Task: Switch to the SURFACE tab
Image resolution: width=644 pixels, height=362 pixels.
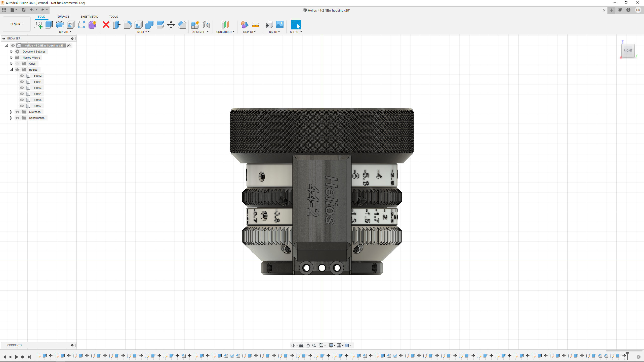Action: [x=63, y=17]
